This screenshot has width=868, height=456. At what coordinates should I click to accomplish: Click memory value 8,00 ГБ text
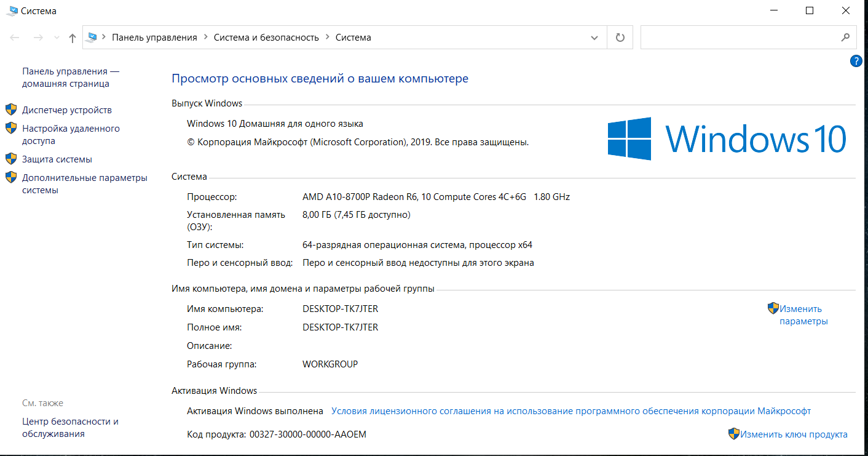pyautogui.click(x=357, y=215)
